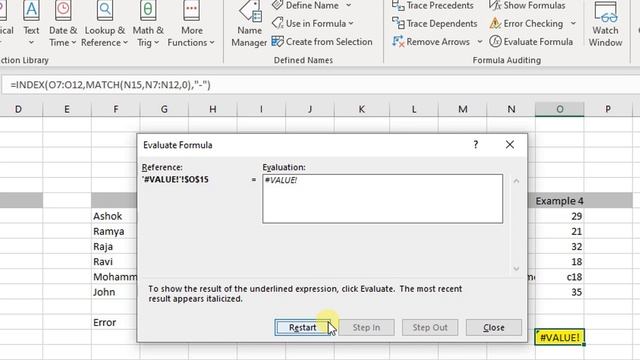Image resolution: width=640 pixels, height=360 pixels.
Task: Select column K header
Action: (362, 109)
